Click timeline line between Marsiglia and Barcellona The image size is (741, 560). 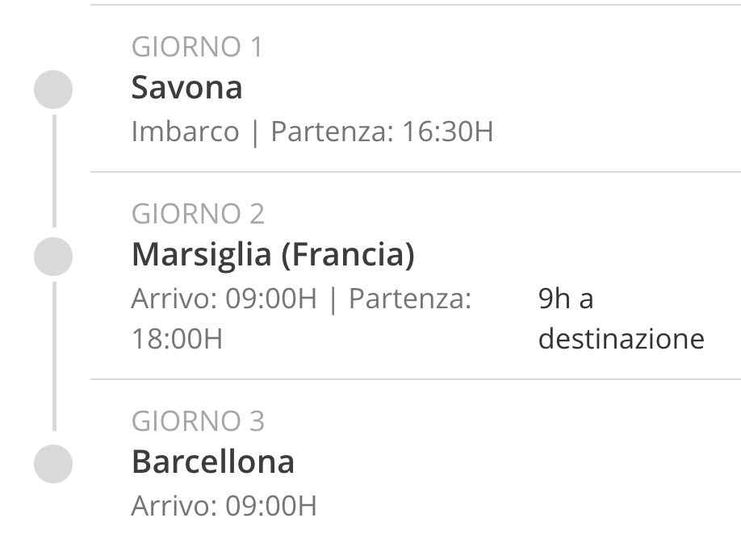pos(54,357)
